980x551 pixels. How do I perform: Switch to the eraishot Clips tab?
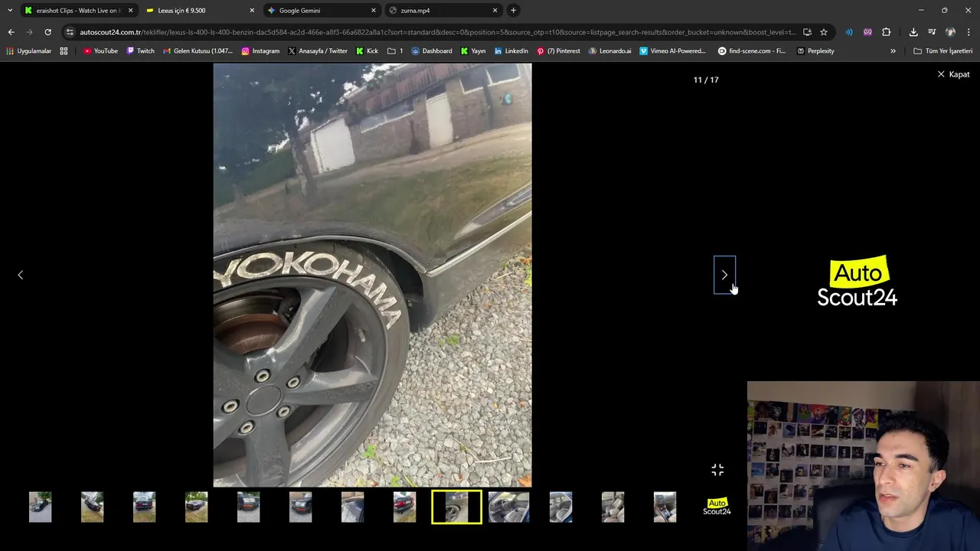point(79,10)
